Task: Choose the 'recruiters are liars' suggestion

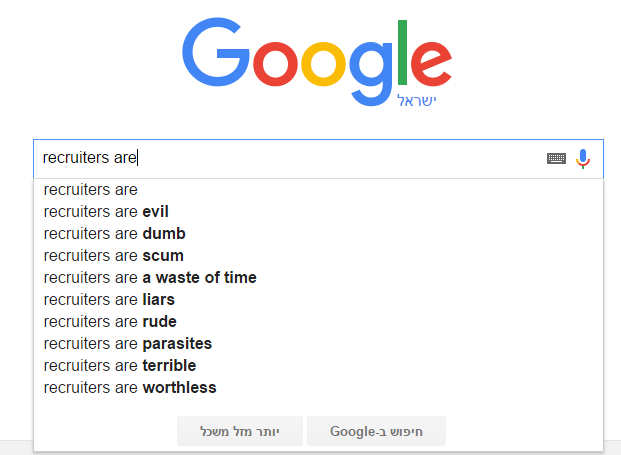Action: (109, 299)
